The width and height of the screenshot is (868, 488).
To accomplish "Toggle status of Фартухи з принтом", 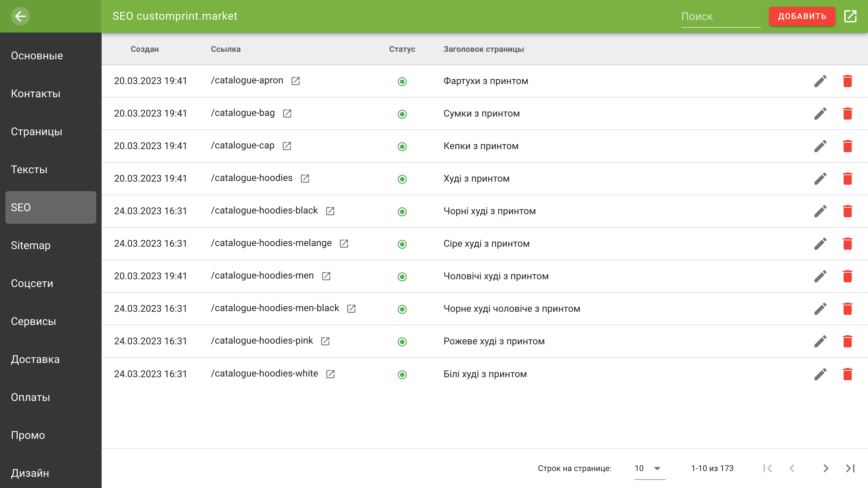I will point(402,81).
